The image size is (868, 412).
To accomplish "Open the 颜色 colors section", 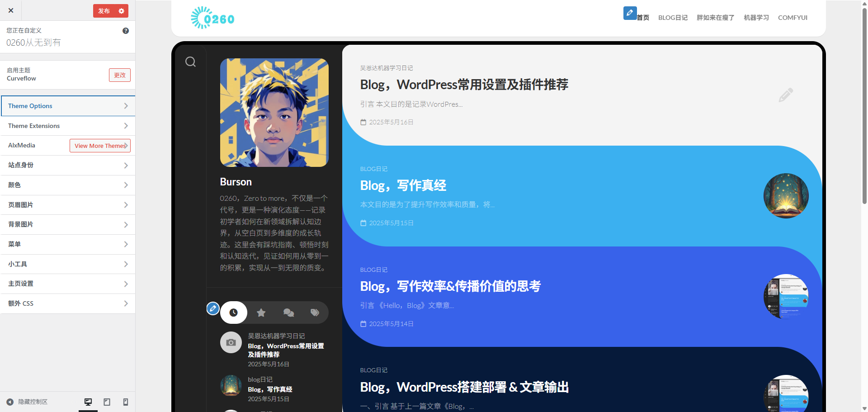I will coord(68,185).
